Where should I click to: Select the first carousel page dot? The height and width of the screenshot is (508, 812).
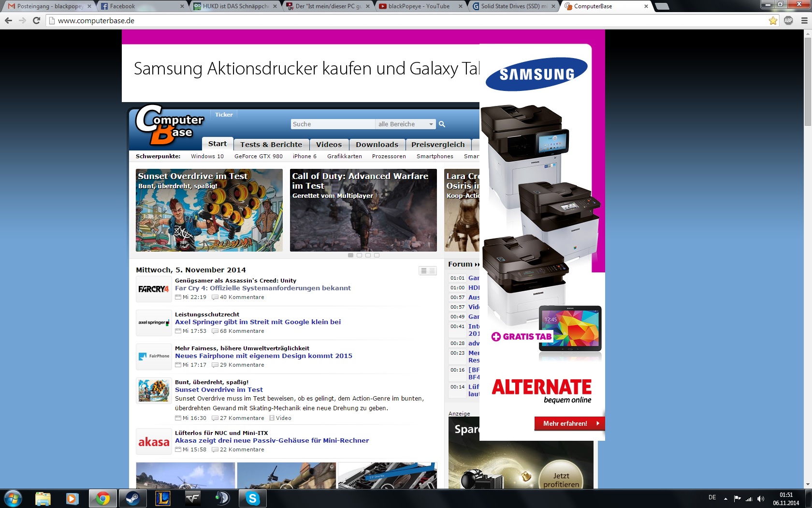(x=350, y=255)
